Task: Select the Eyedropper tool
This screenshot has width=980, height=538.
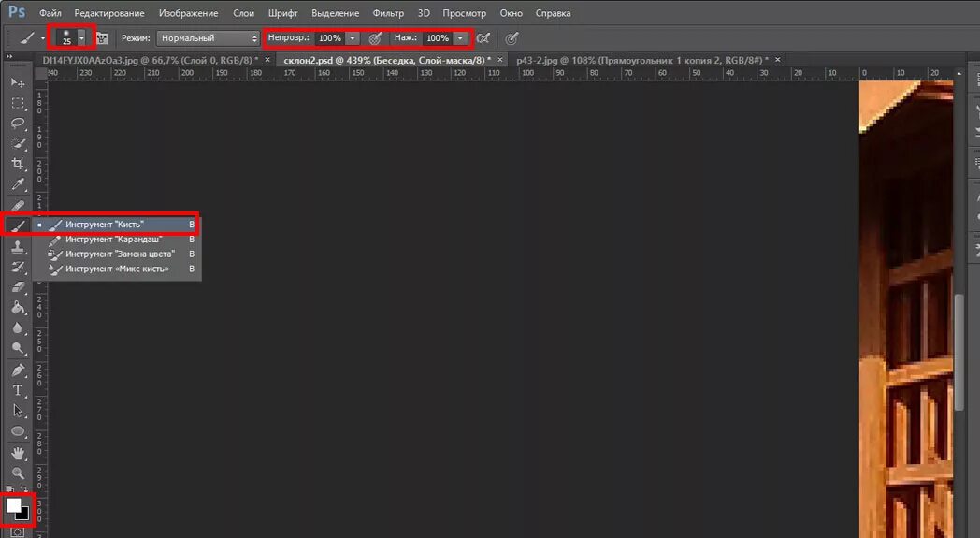Action: 18,184
